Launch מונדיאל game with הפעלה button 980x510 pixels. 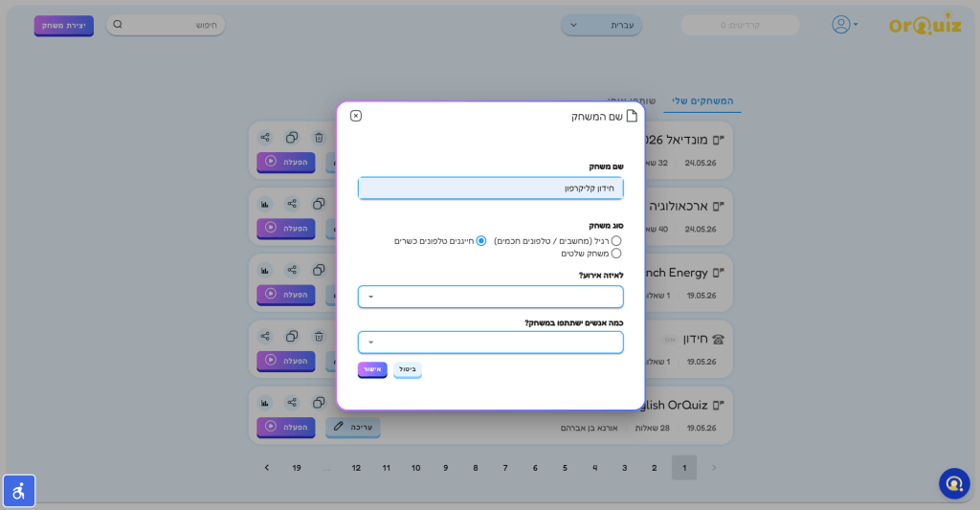point(285,162)
